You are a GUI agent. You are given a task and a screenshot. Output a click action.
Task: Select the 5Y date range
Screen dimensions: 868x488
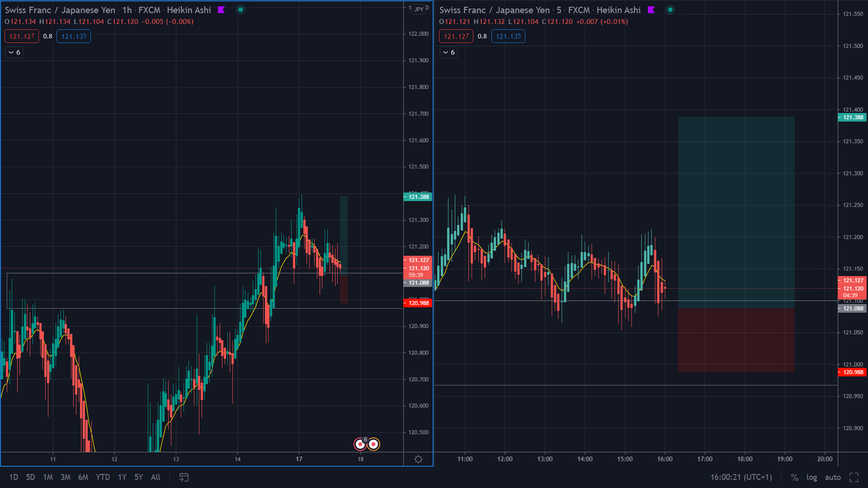tap(138, 477)
